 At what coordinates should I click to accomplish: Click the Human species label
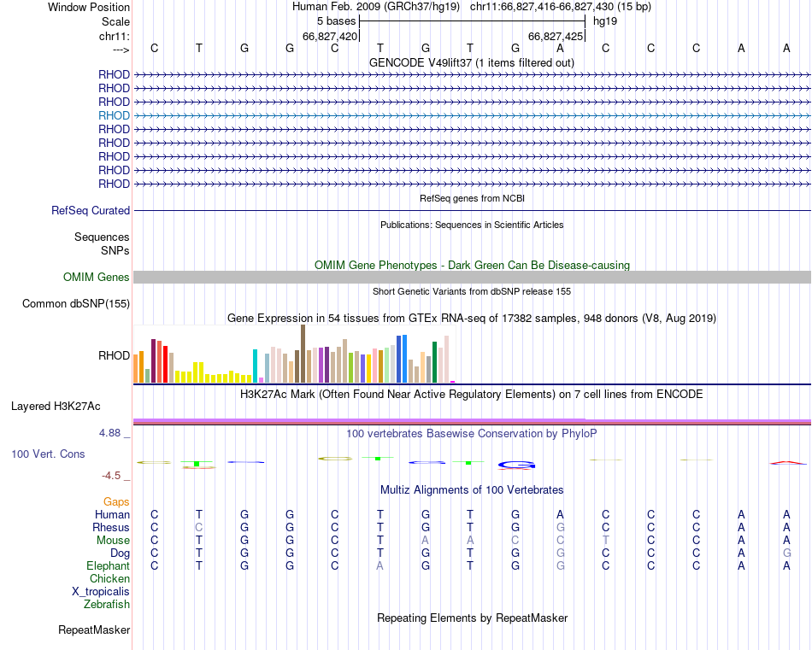(x=112, y=514)
